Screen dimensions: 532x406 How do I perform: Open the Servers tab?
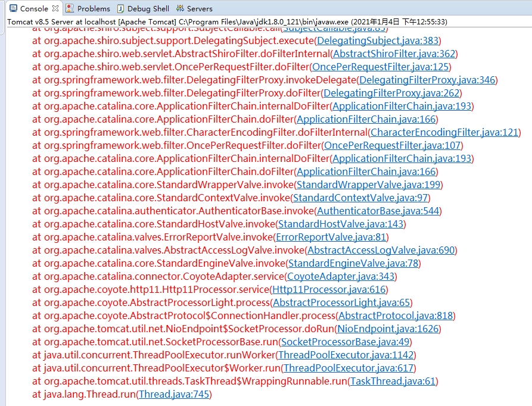click(x=194, y=8)
